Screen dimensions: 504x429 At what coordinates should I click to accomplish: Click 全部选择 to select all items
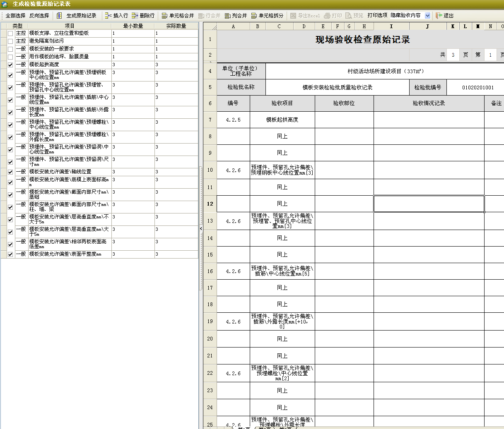click(15, 16)
